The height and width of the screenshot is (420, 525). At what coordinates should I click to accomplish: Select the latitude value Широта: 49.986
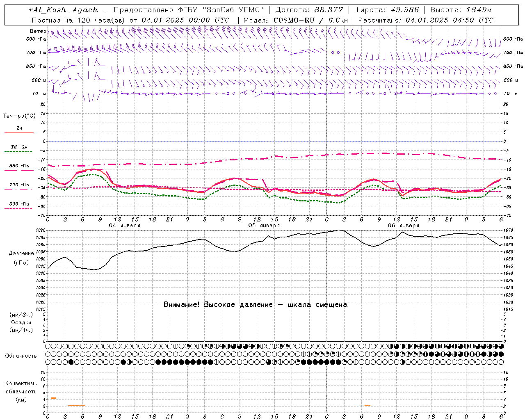386,10
